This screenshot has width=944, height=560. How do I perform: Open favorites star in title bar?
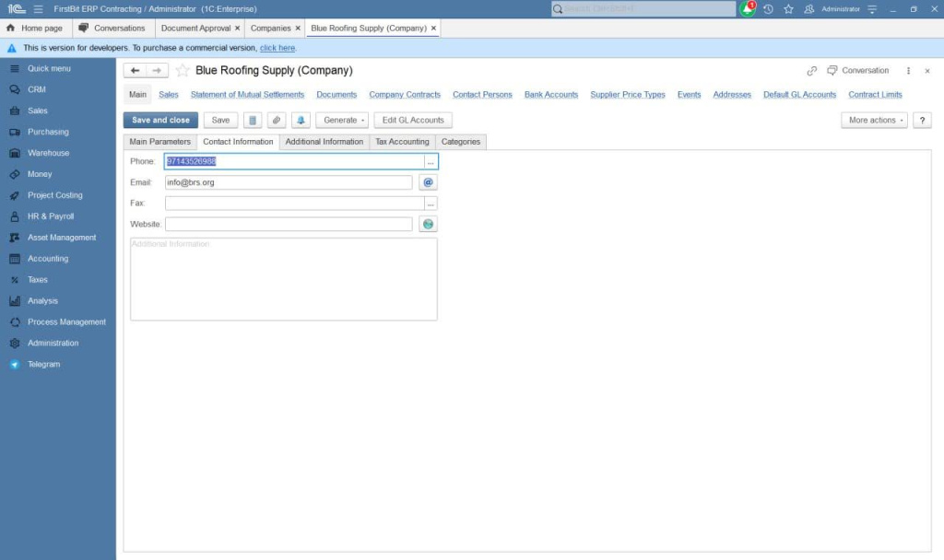[789, 9]
